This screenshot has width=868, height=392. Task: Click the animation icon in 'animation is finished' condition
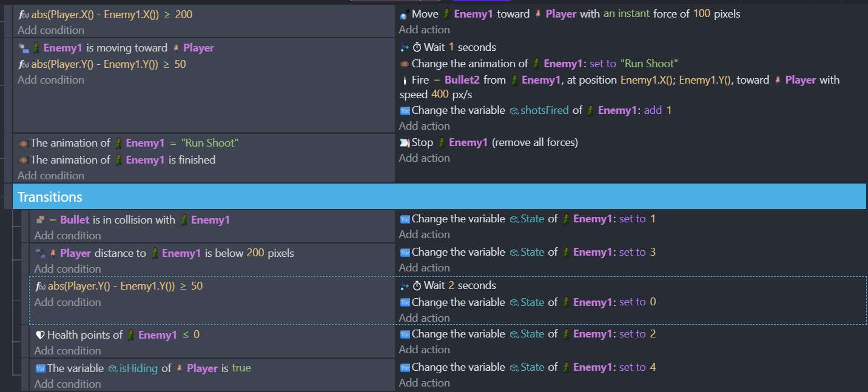point(23,160)
